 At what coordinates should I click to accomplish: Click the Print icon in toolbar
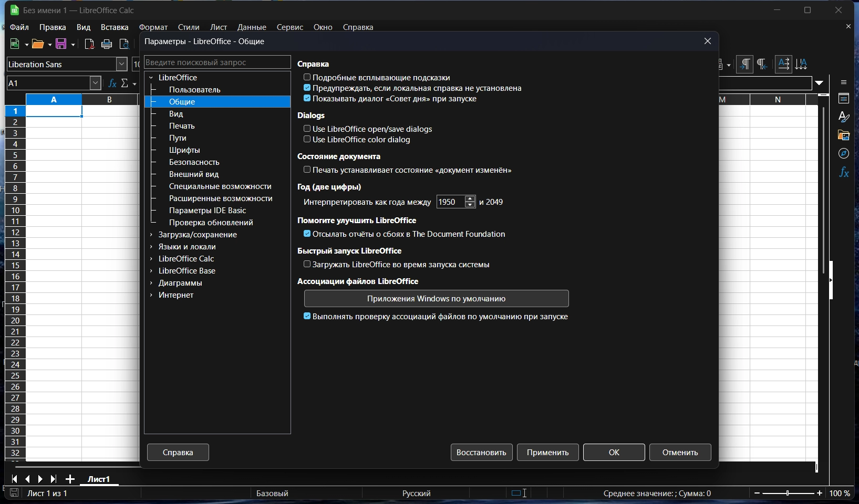(x=107, y=44)
